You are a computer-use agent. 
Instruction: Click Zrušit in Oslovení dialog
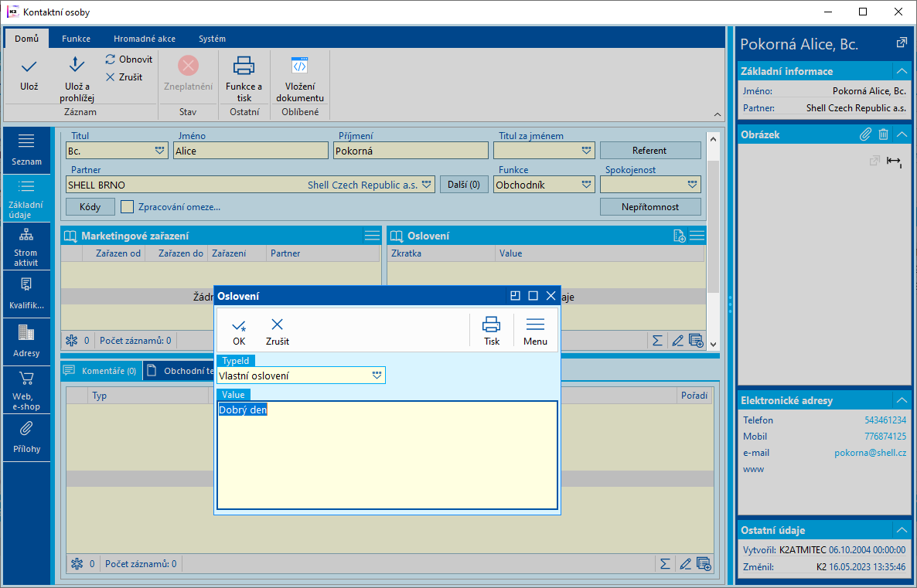coord(278,331)
